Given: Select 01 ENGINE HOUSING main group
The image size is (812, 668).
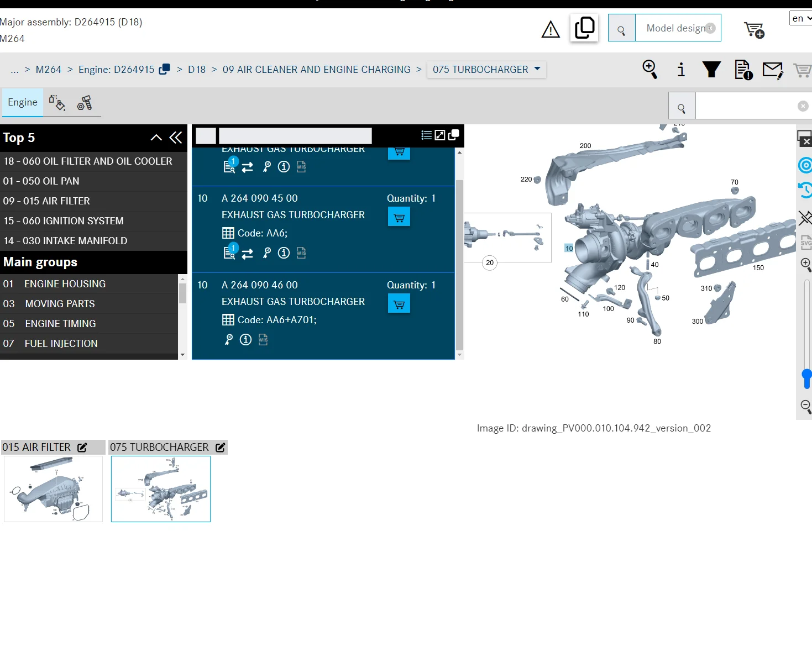Looking at the screenshot, I should (x=89, y=284).
